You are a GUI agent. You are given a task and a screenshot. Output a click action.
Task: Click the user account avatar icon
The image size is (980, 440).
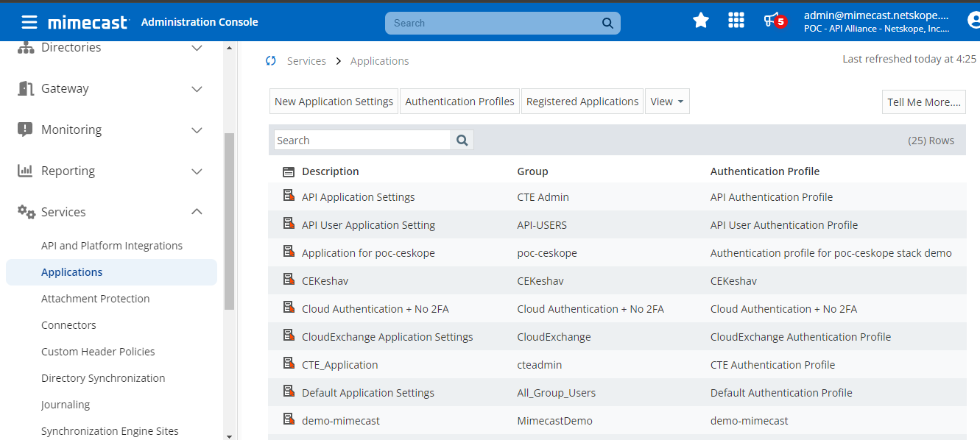(x=974, y=21)
